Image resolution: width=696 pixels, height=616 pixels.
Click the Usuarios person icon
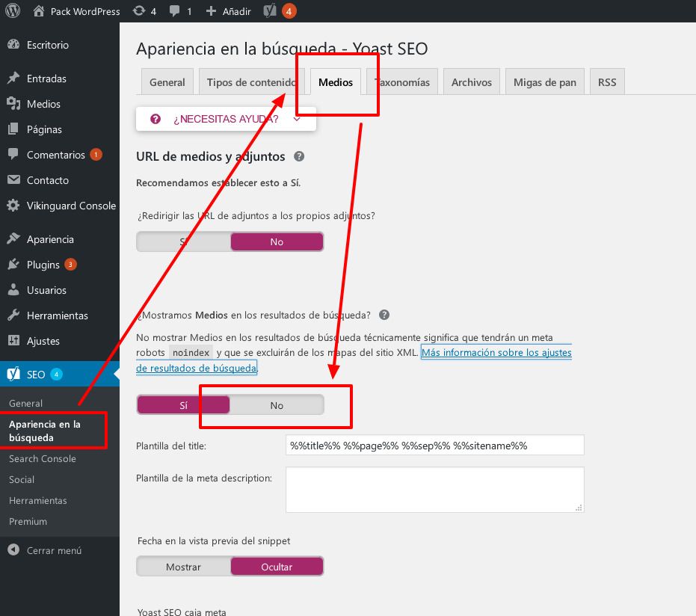(x=13, y=289)
